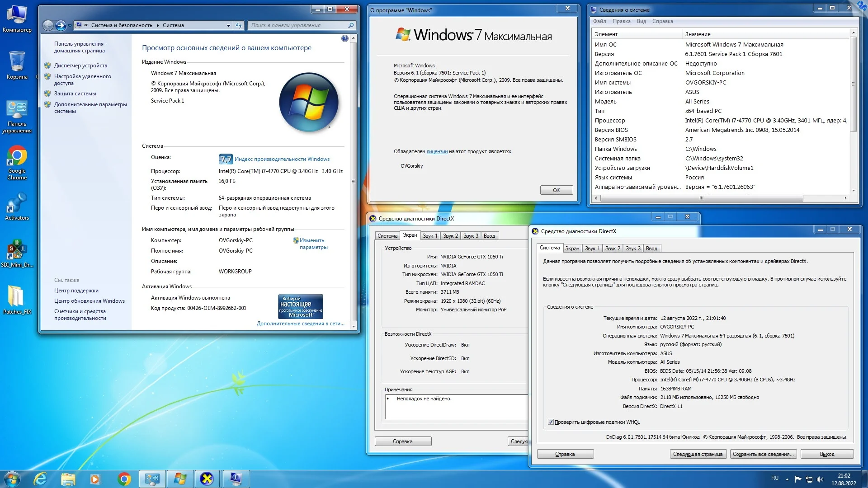Show hidden tray icons arrow
Screen dimensions: 868x488
(x=787, y=479)
